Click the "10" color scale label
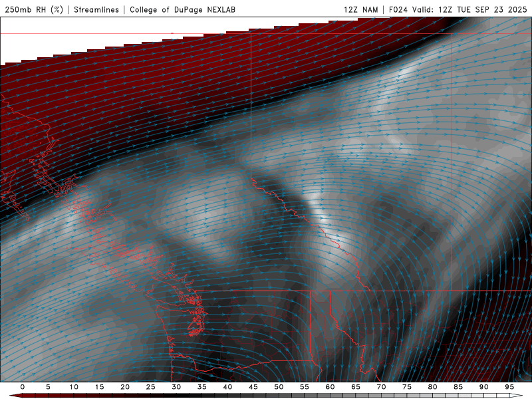The height and width of the screenshot is (399, 532). click(74, 387)
